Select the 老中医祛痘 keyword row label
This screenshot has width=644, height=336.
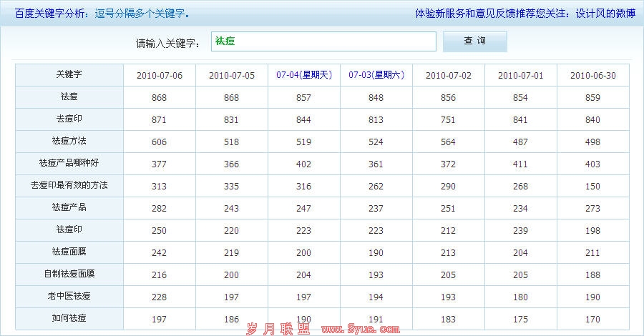click(69, 296)
